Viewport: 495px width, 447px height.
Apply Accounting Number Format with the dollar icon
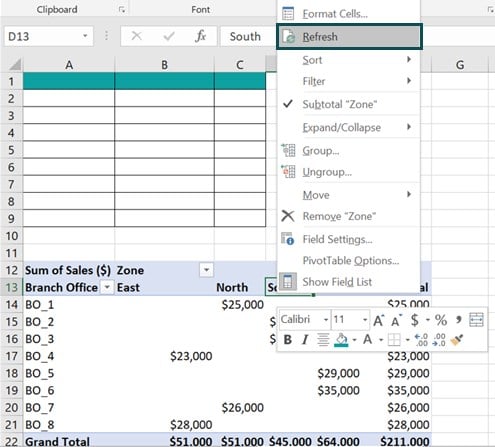(414, 320)
